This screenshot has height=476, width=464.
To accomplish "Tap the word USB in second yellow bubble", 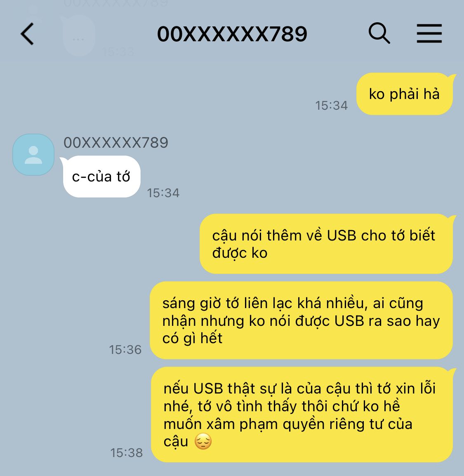I will click(x=342, y=236).
